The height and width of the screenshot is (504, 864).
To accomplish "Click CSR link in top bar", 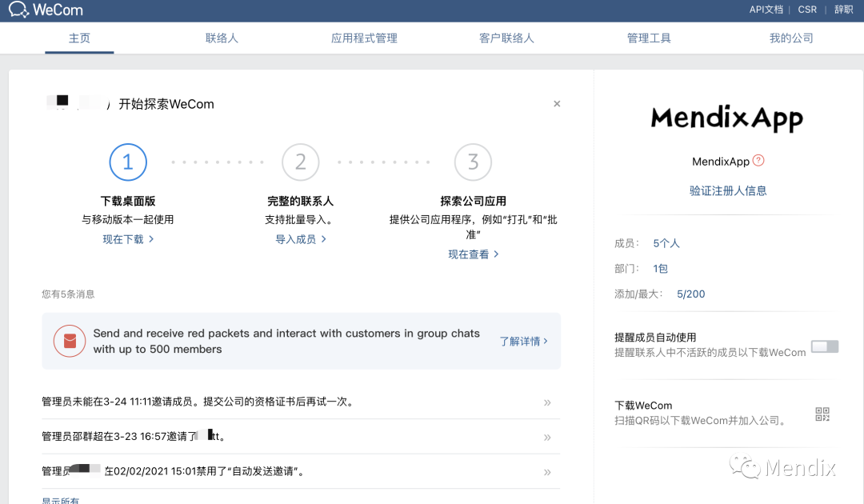I will click(x=807, y=10).
